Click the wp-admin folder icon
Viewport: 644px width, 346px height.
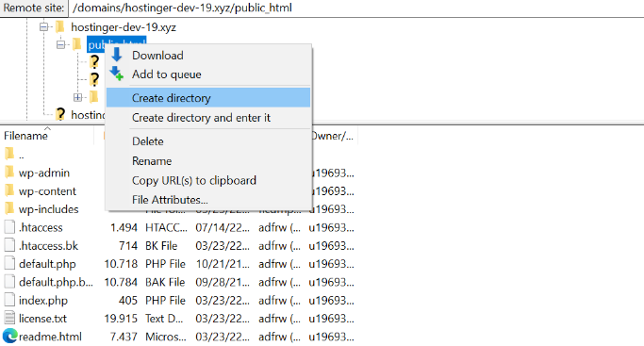click(9, 173)
